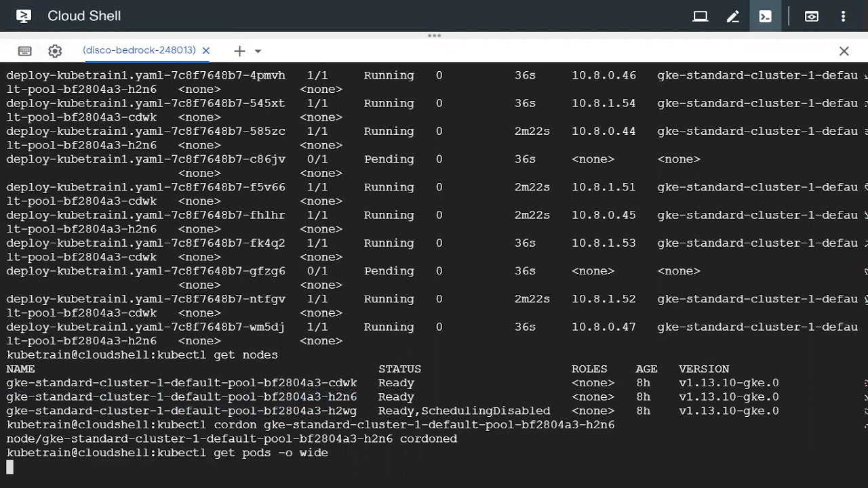This screenshot has height=488, width=868.
Task: Click IP address 10.8.1.54
Action: point(604,103)
